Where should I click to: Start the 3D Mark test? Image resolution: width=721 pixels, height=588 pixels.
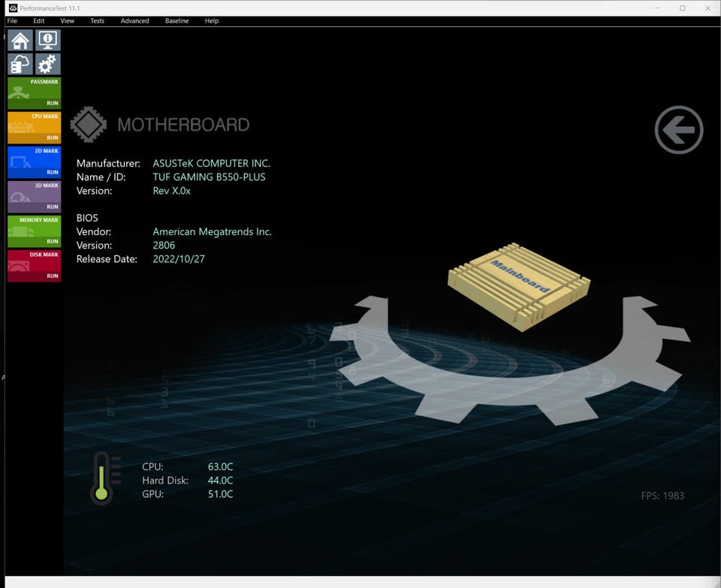pyautogui.click(x=34, y=197)
